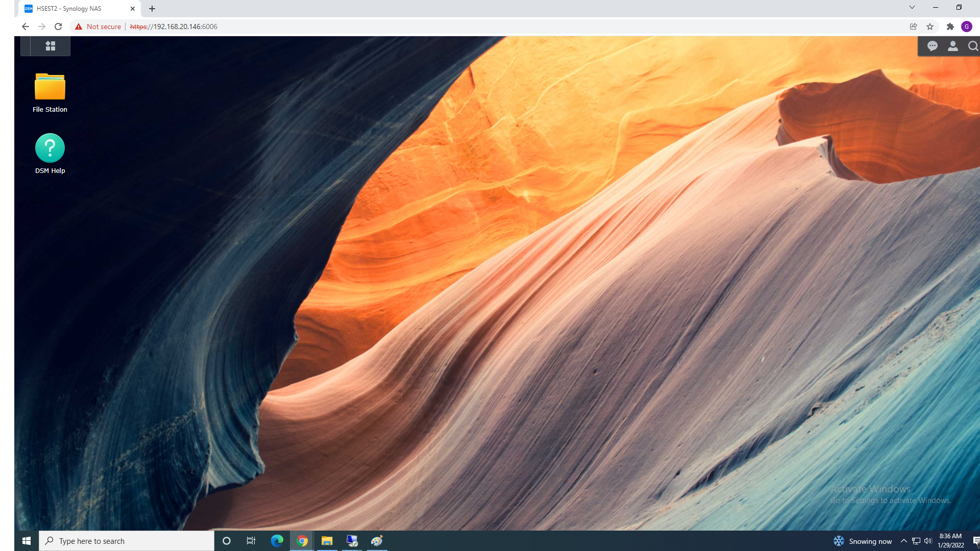Share this page via the share icon

[x=914, y=27]
